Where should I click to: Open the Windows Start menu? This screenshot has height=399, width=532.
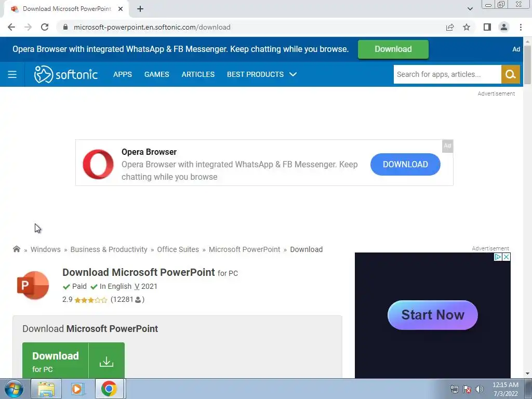[x=14, y=389]
